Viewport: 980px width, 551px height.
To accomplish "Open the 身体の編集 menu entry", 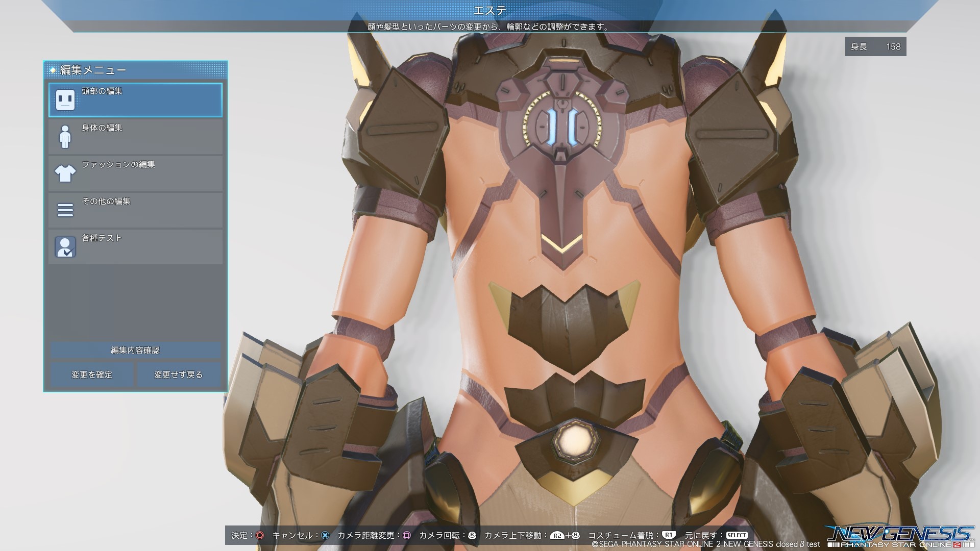I will click(135, 137).
